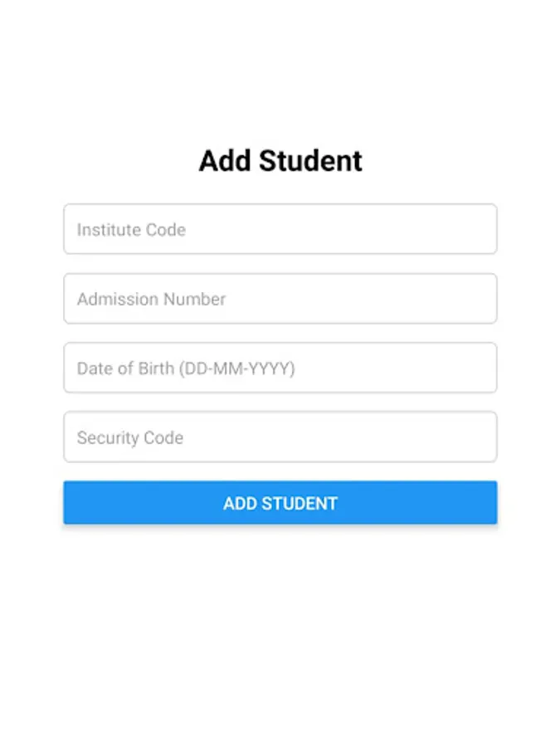Select the field labeled Institute Code
The width and height of the screenshot is (560, 747).
point(280,229)
